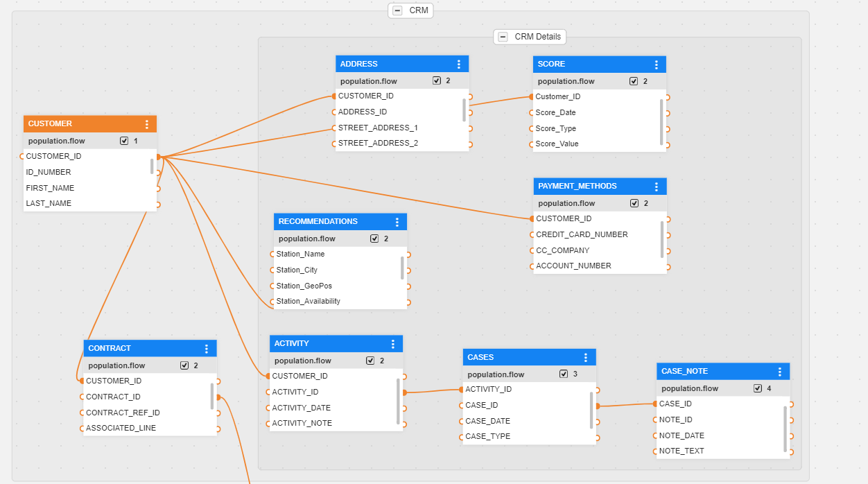
Task: Uncheck the CUSTOMER population.flow checkbox
Action: 124,141
